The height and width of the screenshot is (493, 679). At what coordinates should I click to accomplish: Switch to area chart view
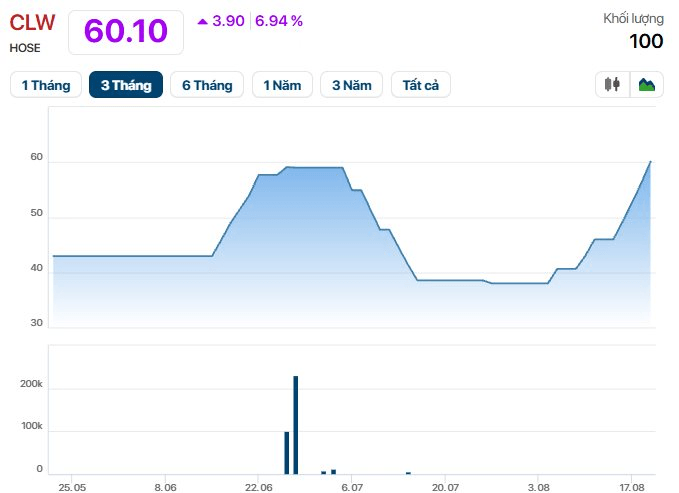click(x=647, y=84)
